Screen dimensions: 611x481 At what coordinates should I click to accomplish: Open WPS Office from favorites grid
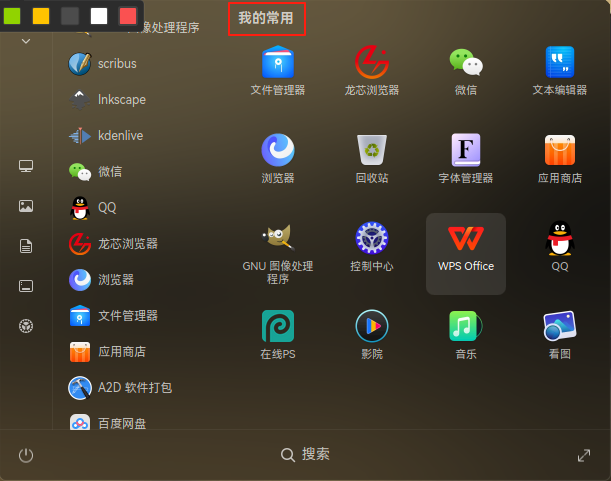[466, 253]
